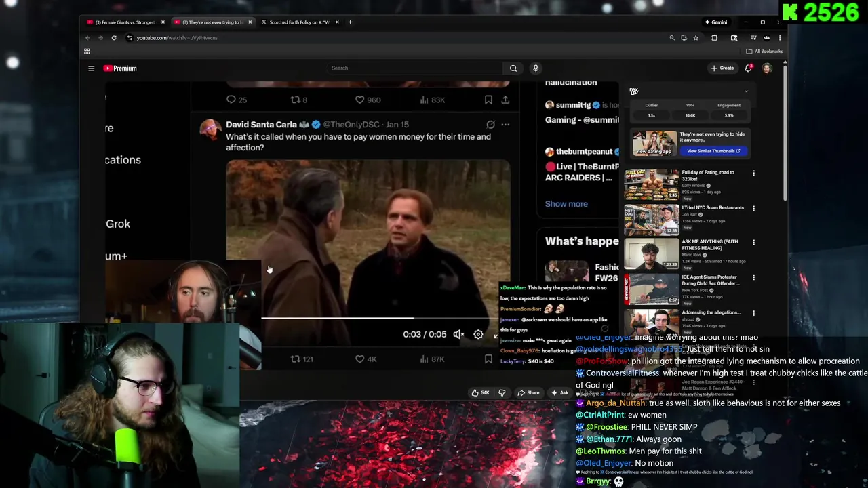This screenshot has height=488, width=868.
Task: Open the apps grid in the bookmarks bar
Action: (87, 52)
